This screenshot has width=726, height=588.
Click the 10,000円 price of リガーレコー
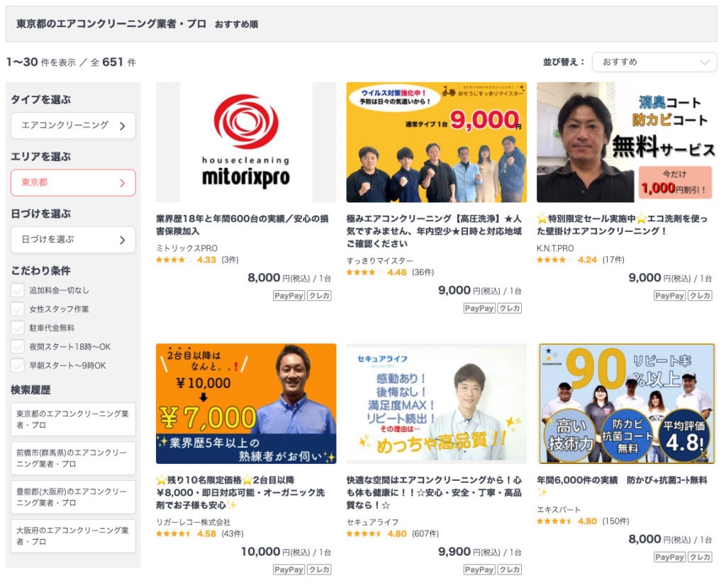pyautogui.click(x=286, y=552)
